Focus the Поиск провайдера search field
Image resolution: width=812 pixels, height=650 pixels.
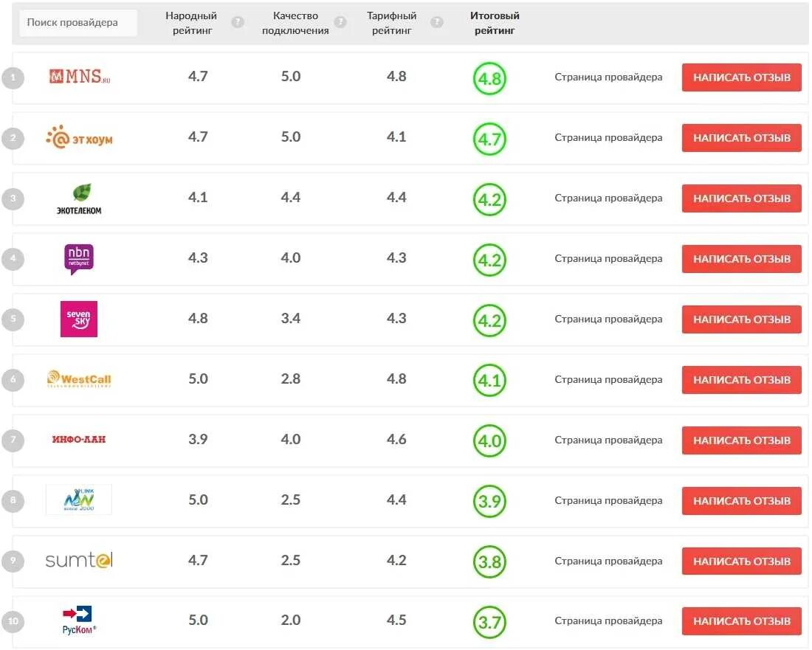[x=78, y=23]
